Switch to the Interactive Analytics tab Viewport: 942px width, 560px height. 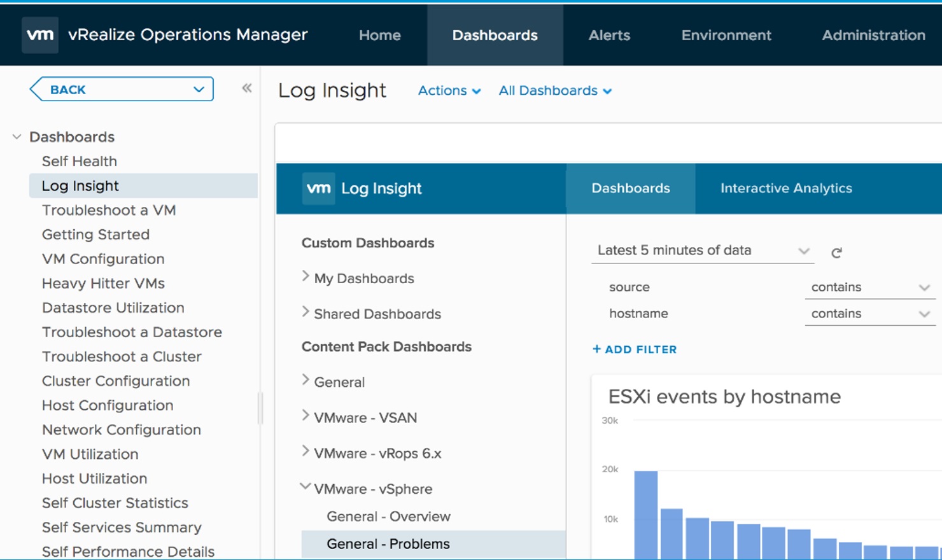[x=786, y=188]
